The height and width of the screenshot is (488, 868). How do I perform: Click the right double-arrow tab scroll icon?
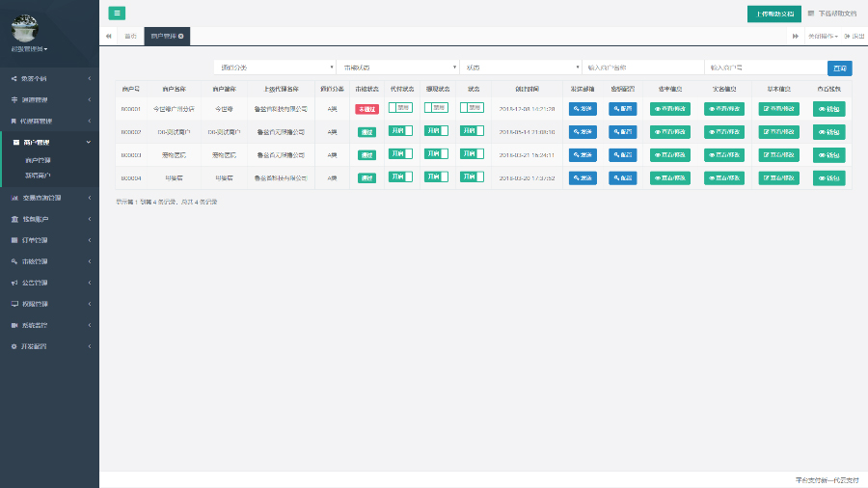796,36
